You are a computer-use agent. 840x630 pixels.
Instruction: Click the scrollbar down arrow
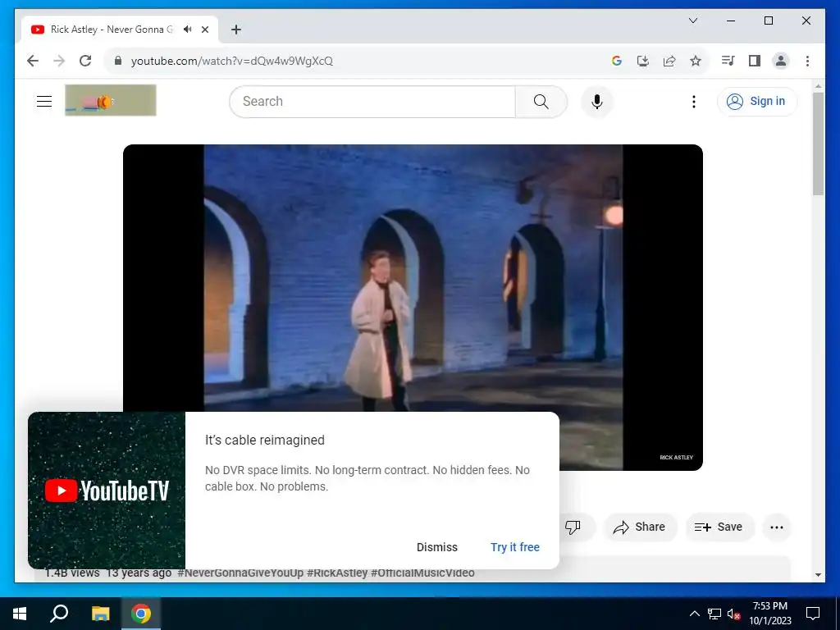(818, 575)
